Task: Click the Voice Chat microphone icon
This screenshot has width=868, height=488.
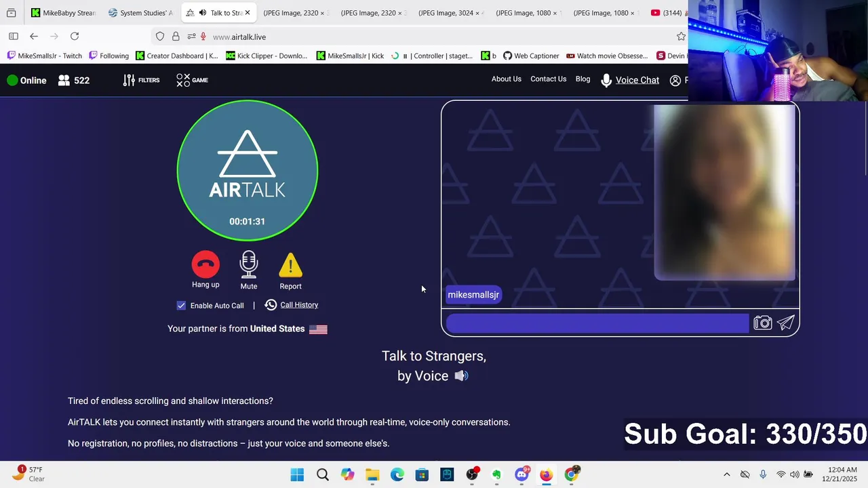Action: (x=606, y=80)
